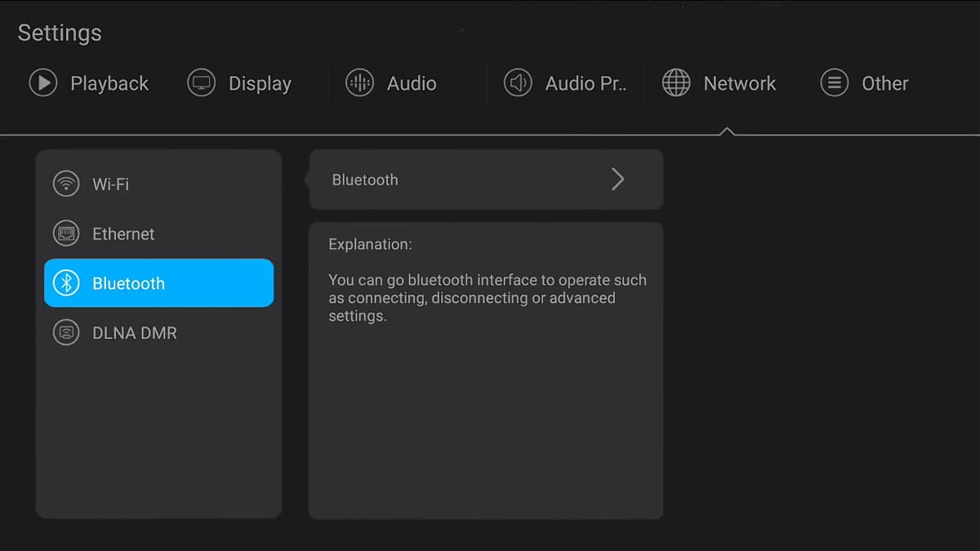Select Wi-Fi in the network list
980x551 pixels.
pos(111,184)
